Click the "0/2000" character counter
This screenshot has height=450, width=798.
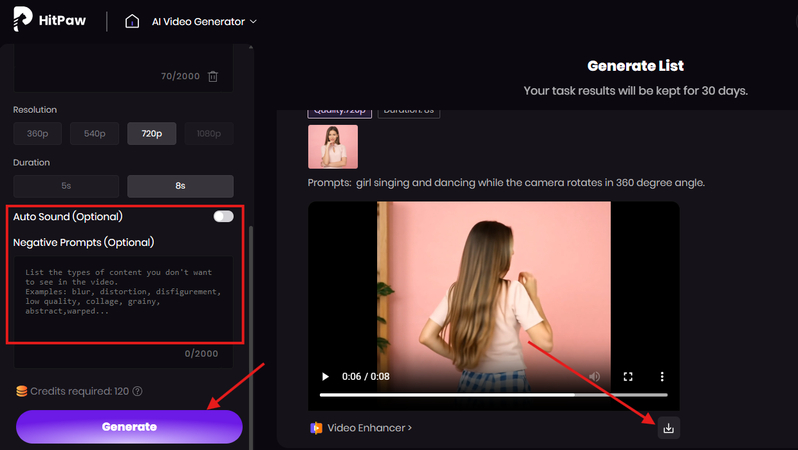point(202,354)
